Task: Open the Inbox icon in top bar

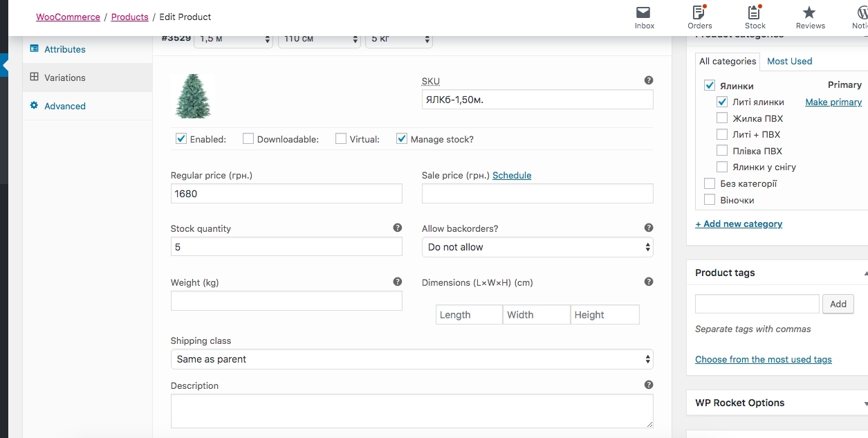Action: point(644,13)
